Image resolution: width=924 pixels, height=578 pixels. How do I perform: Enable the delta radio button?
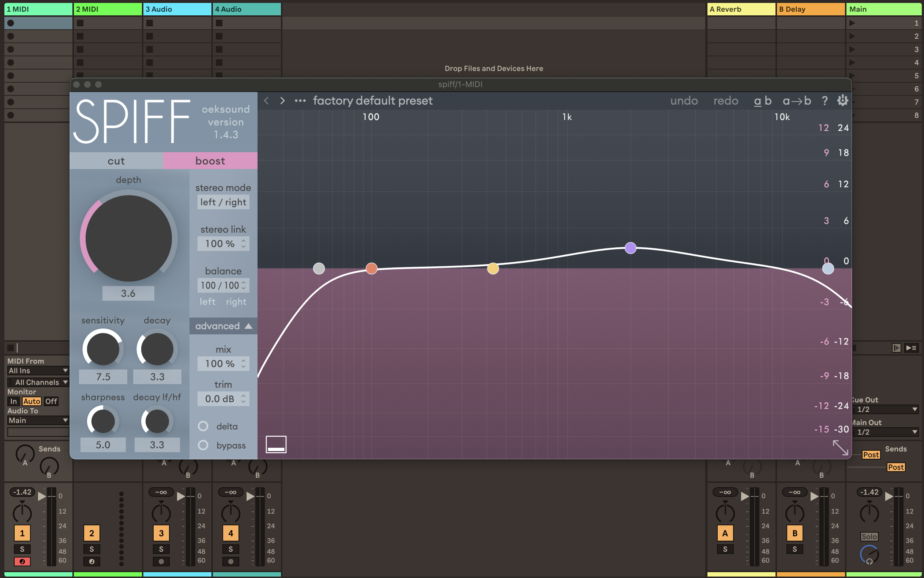[x=203, y=426]
